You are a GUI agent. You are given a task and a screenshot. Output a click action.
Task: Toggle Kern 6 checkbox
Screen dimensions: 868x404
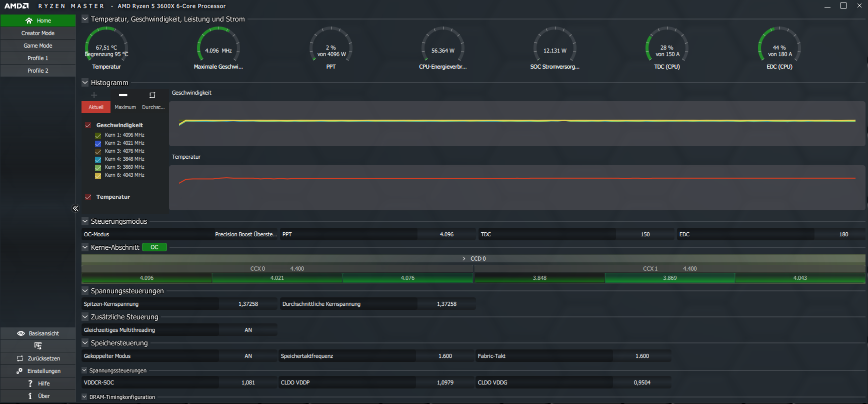98,175
